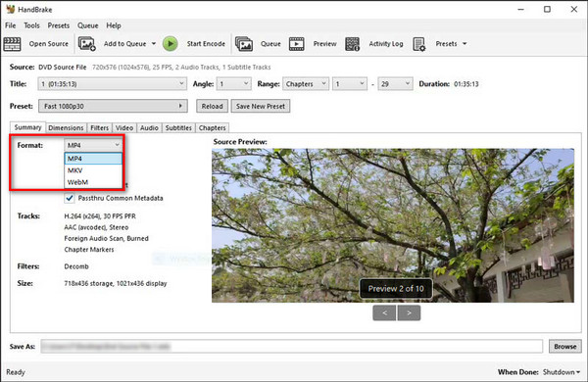Click the 718x436 storage size text
588x382 pixels.
point(116,283)
